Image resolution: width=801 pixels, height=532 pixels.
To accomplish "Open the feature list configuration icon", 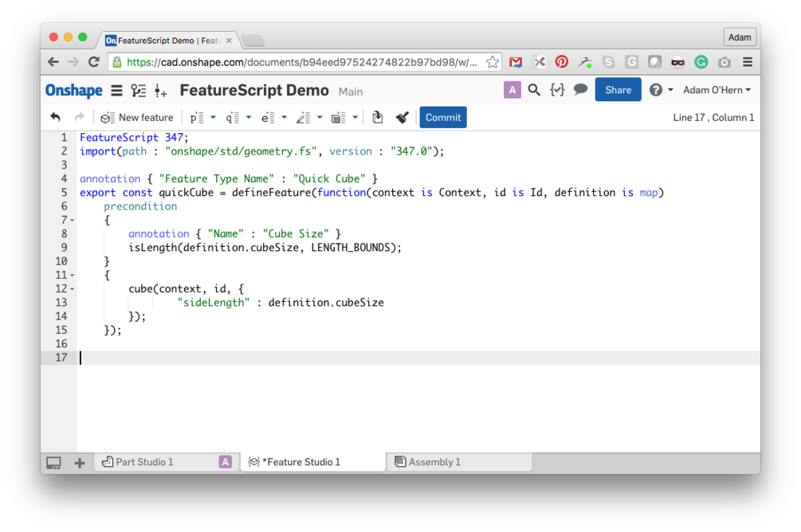I will [138, 91].
